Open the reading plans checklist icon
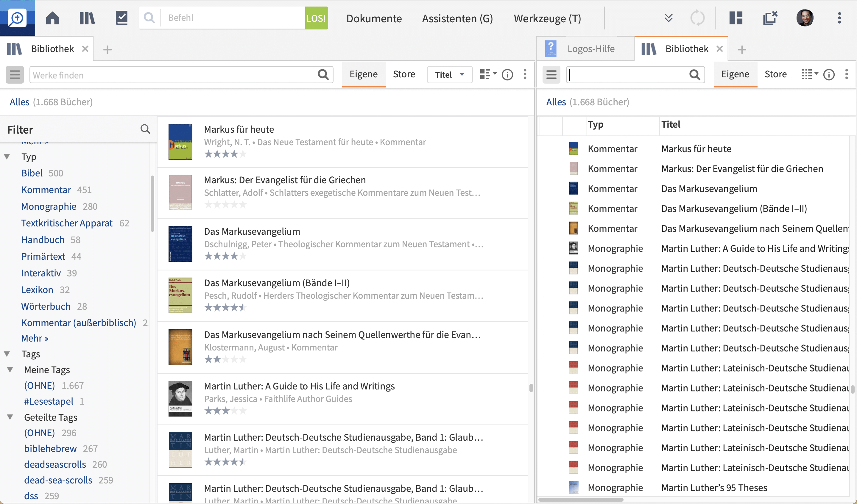 [121, 18]
